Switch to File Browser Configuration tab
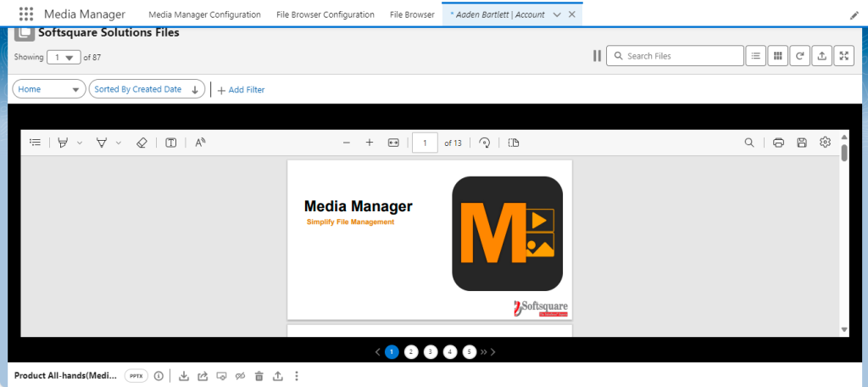Viewport: 868px width, 387px height. click(x=325, y=14)
